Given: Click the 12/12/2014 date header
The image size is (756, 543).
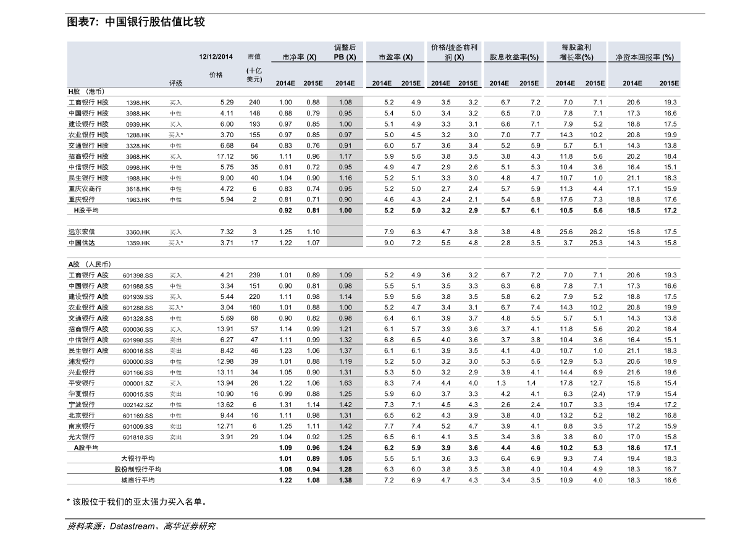Looking at the screenshot, I should point(216,57).
